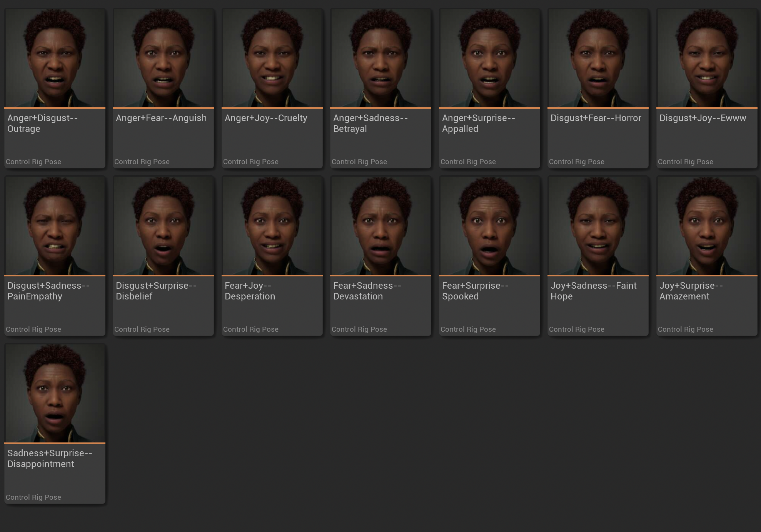761x532 pixels.
Task: Click the Anger+Disgust--Outrage name label
Action: 42,123
